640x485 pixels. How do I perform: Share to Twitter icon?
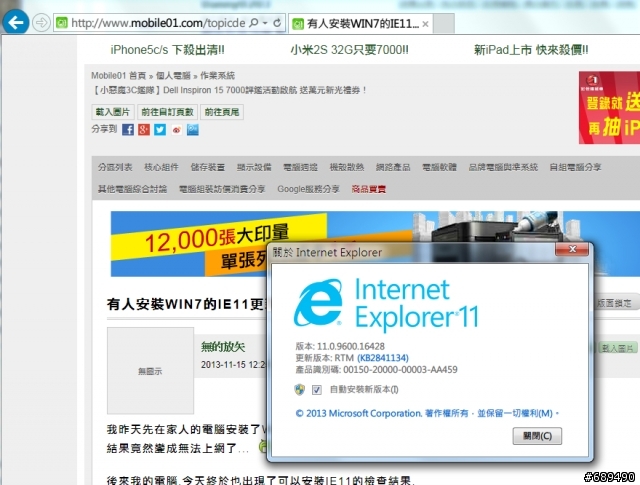[x=160, y=130]
